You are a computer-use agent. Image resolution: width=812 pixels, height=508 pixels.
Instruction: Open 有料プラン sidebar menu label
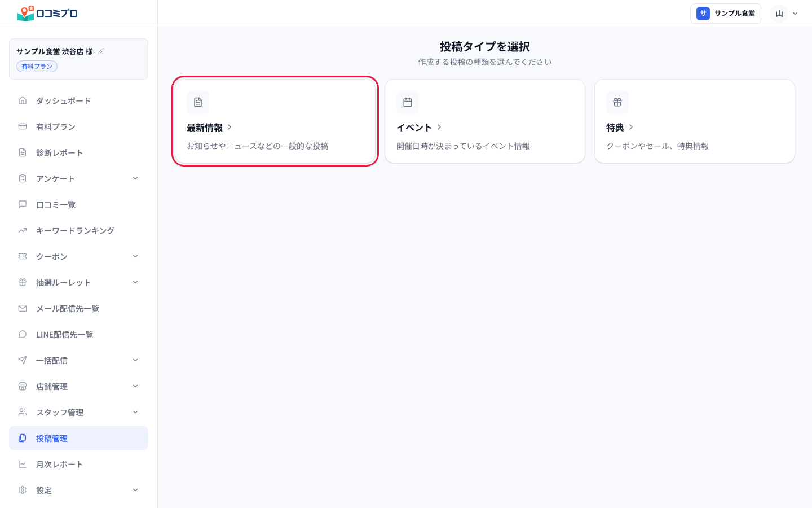56,127
